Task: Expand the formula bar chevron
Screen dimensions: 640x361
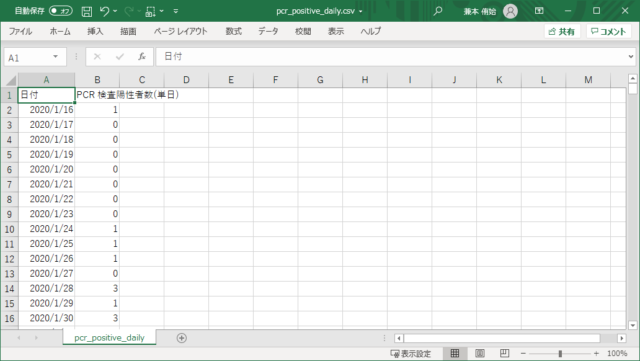Action: (631, 57)
